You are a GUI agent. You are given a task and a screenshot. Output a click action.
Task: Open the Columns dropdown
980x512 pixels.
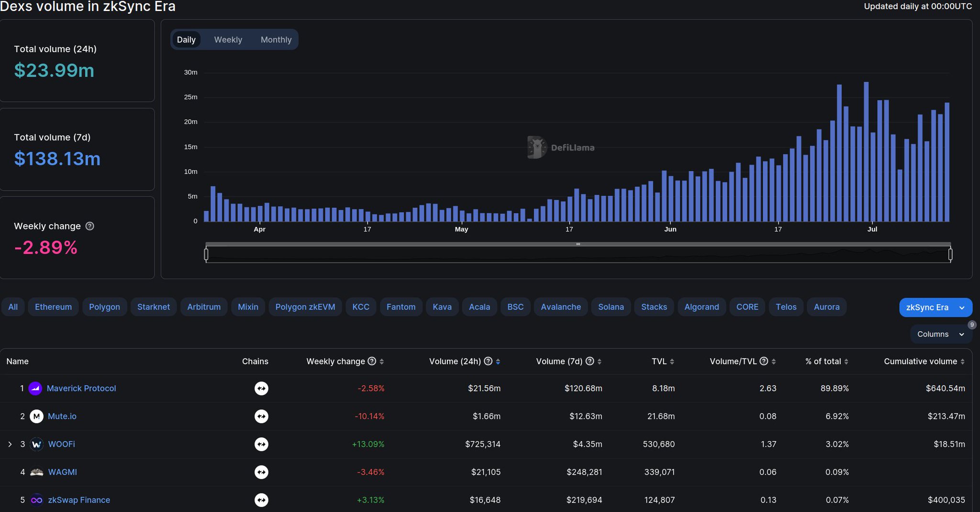[941, 334]
